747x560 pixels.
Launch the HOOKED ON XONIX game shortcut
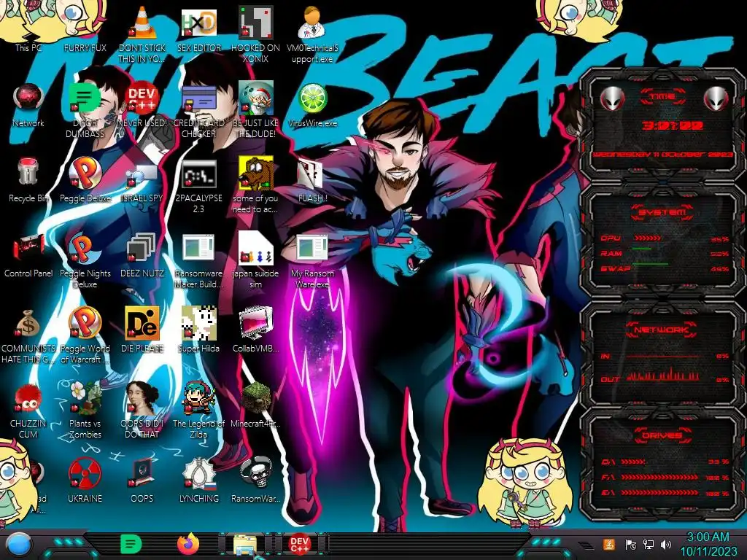click(255, 23)
